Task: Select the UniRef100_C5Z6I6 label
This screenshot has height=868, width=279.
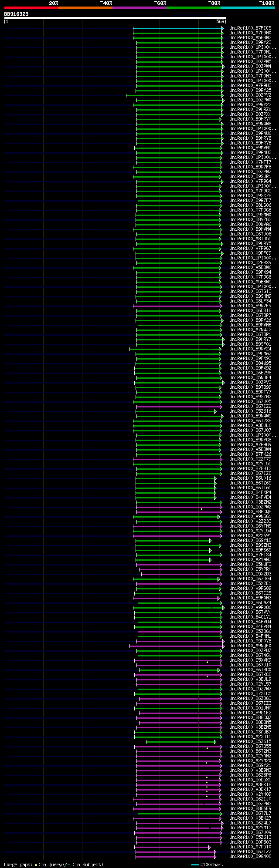Action: click(250, 411)
